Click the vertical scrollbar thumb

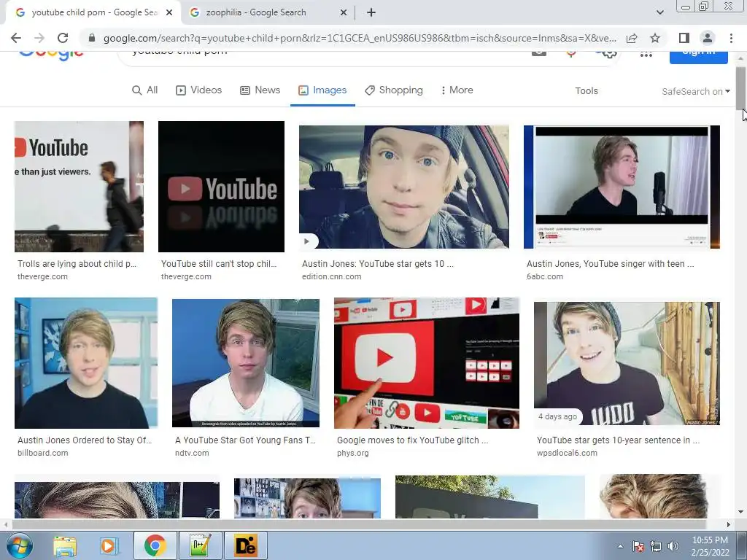click(740, 88)
